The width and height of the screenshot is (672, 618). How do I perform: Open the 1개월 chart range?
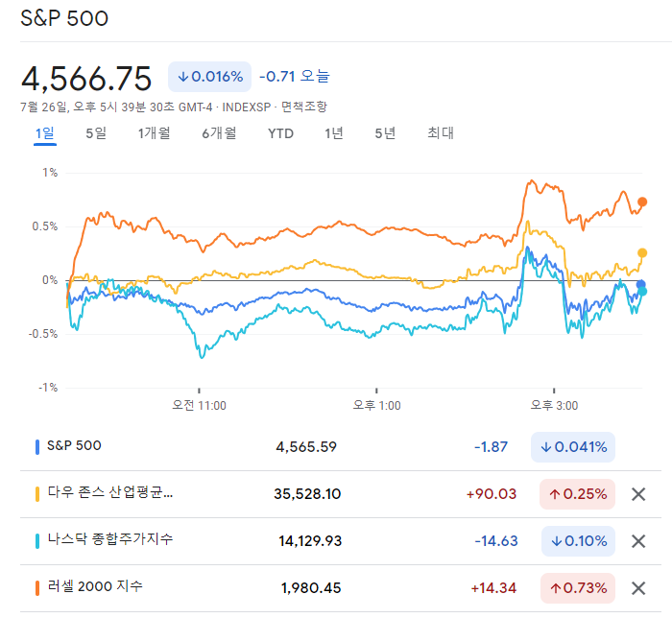155,133
